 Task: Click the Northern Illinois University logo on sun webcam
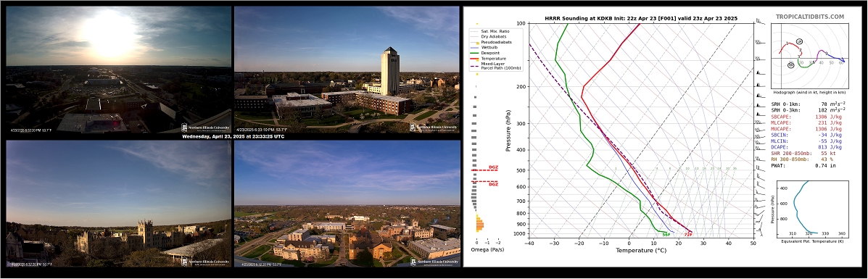pos(204,127)
